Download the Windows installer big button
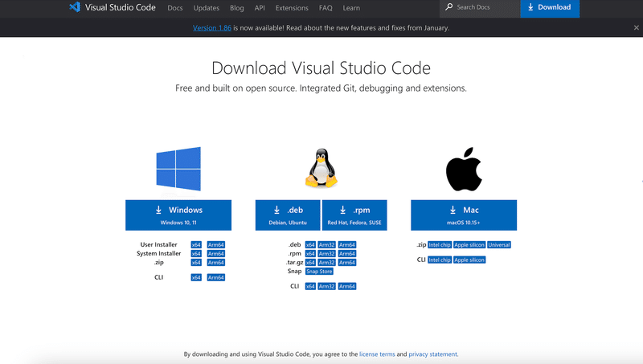The width and height of the screenshot is (643, 364). point(178,215)
